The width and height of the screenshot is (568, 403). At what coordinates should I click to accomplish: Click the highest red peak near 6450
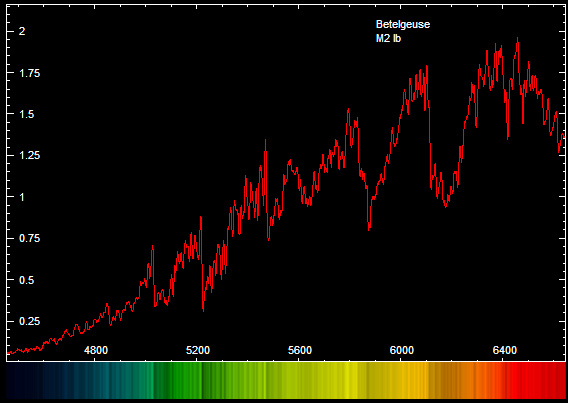(517, 38)
